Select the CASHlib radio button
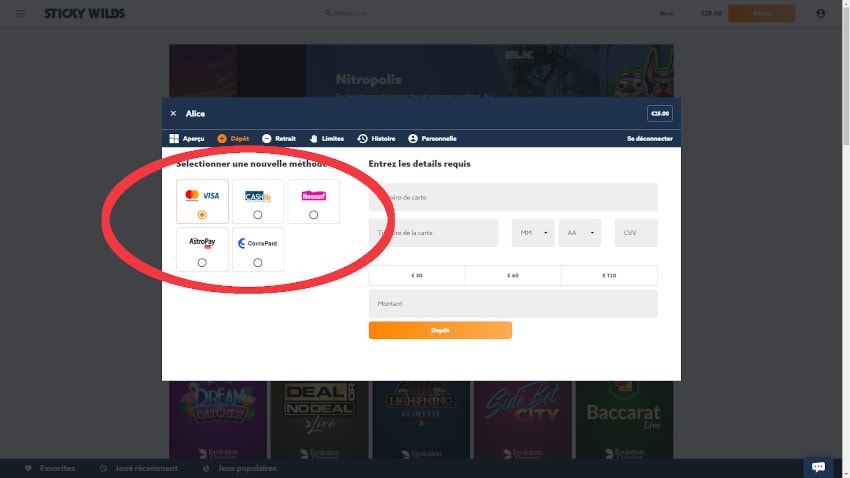 click(258, 215)
